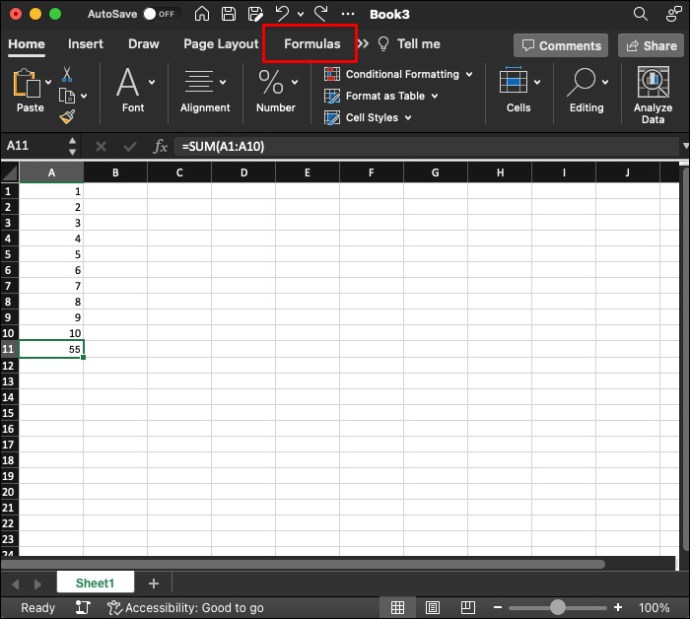Click the next sheet navigation arrow
Viewport: 690px width, 619px height.
[38, 584]
